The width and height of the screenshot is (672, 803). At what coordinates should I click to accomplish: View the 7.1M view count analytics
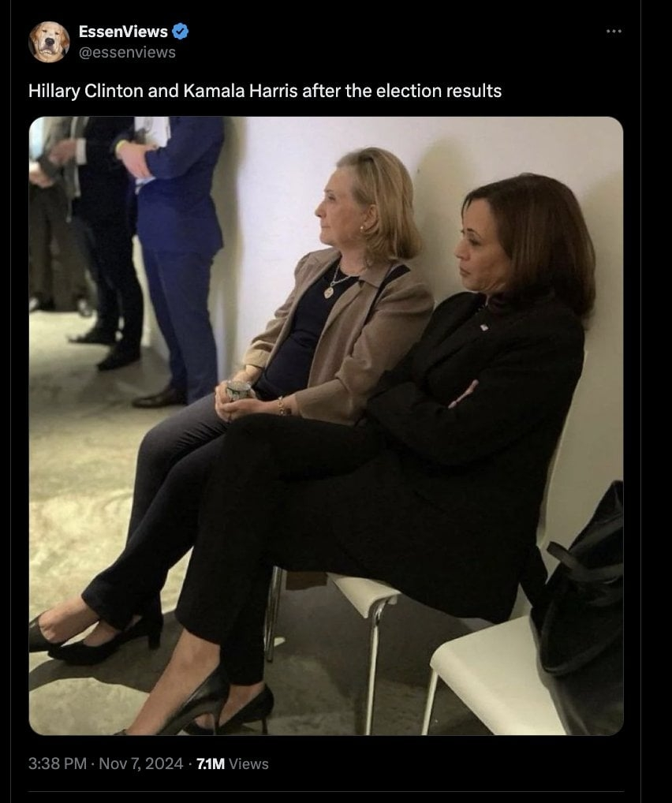point(211,764)
